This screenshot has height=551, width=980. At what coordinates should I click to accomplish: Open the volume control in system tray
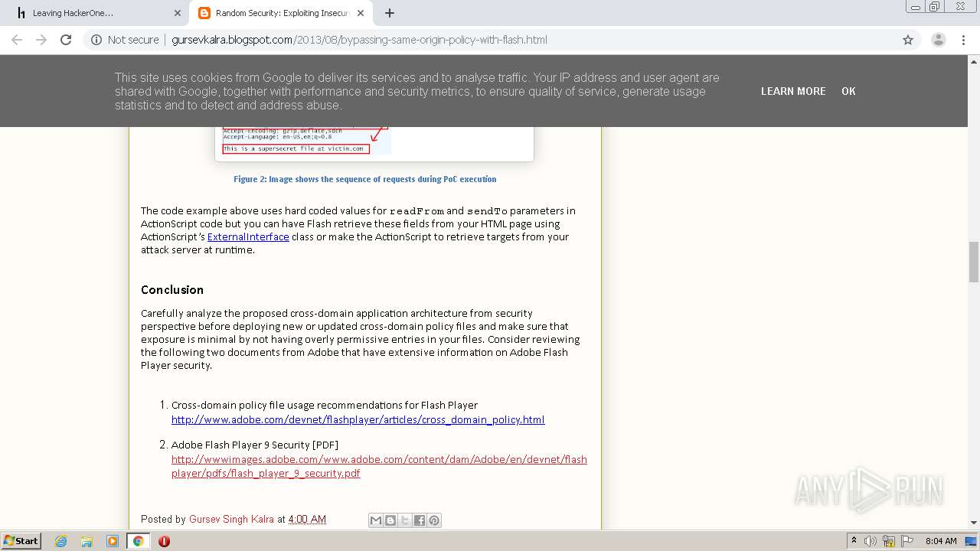click(x=871, y=541)
